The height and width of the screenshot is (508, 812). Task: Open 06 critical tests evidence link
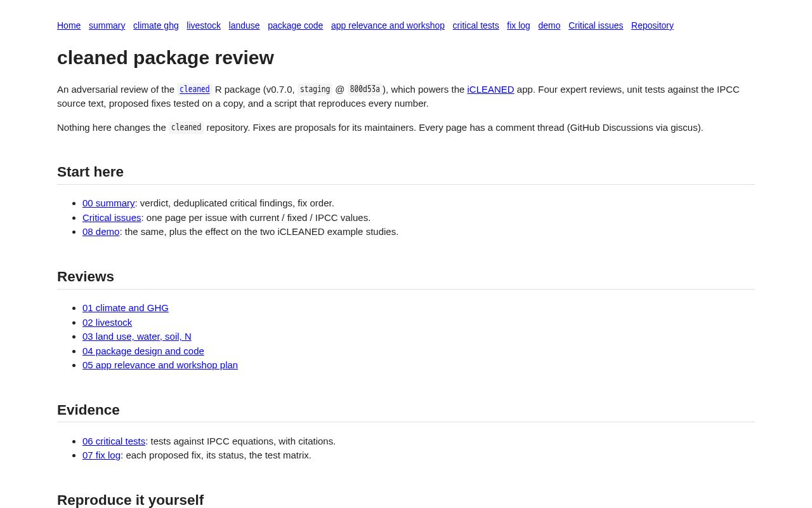click(x=114, y=441)
